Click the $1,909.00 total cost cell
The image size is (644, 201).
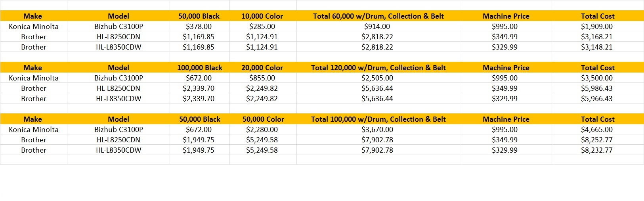tap(596, 27)
